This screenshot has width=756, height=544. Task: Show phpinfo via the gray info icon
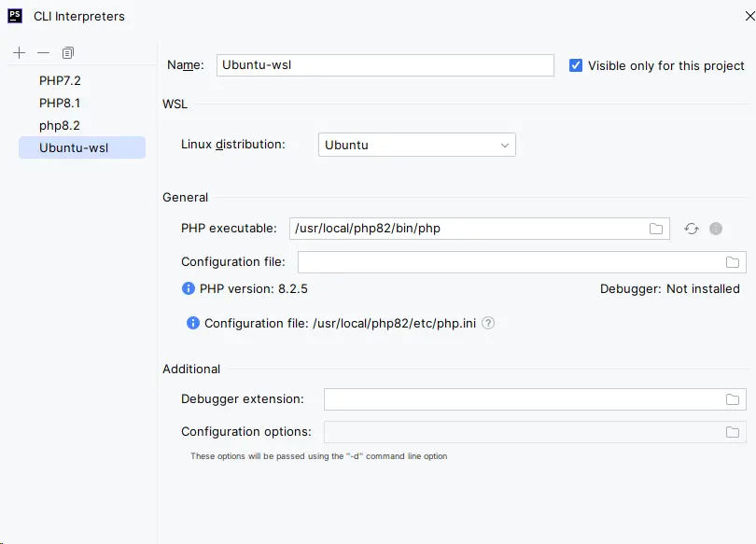click(x=716, y=229)
